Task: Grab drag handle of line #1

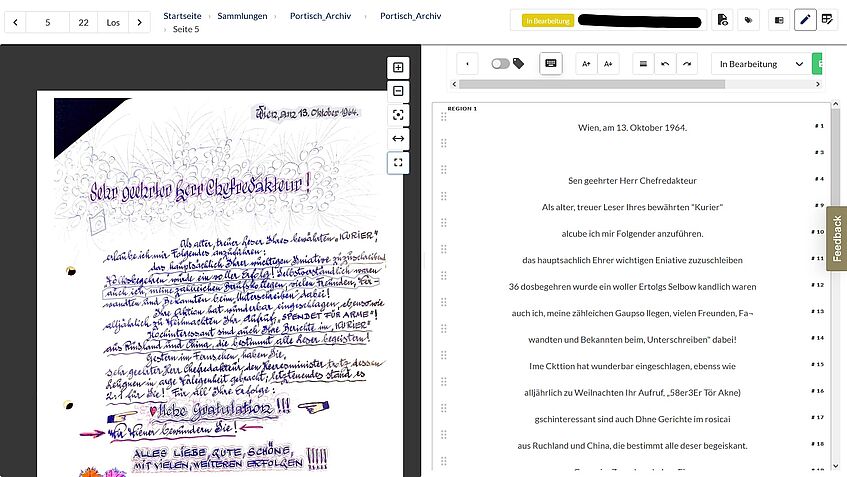Action: [443, 117]
